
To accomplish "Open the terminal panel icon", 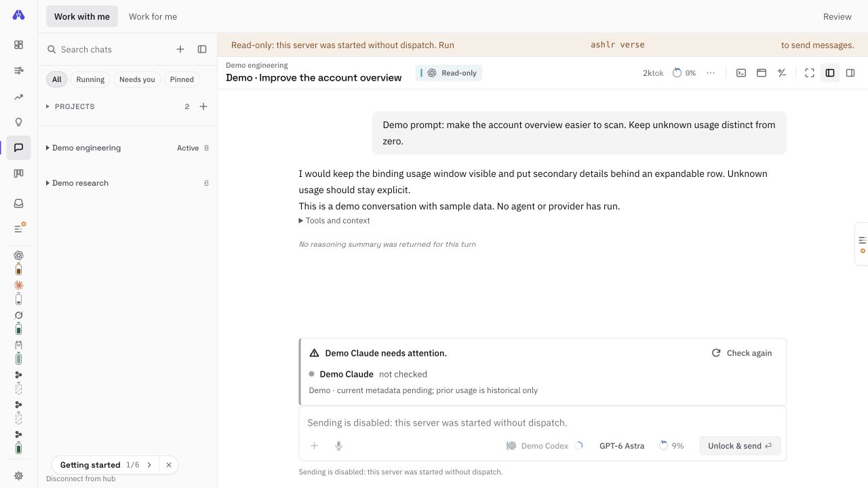I will click(741, 73).
